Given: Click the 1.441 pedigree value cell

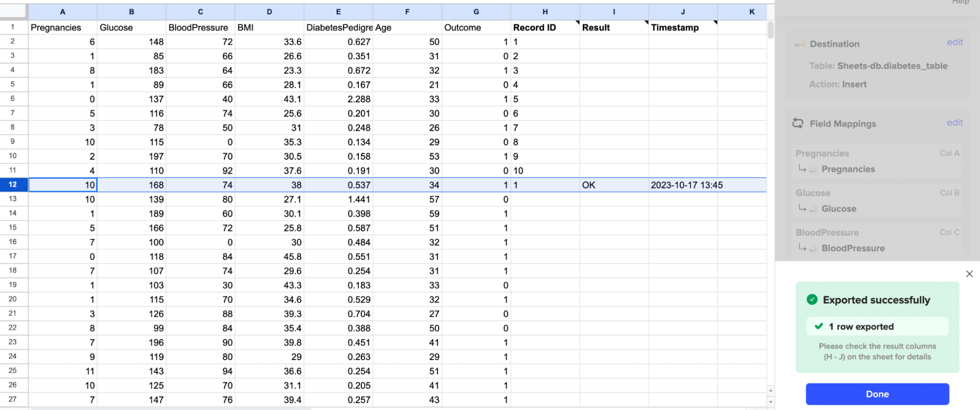Looking at the screenshot, I should [338, 199].
